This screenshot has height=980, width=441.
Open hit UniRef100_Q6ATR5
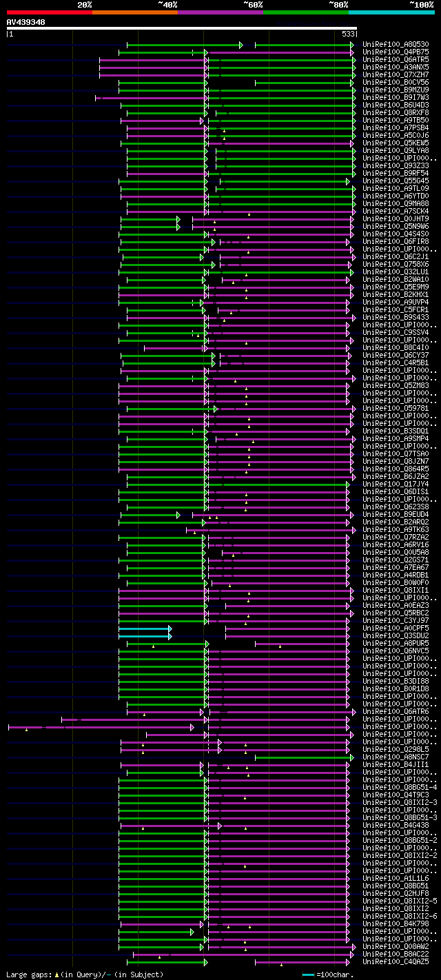396,60
